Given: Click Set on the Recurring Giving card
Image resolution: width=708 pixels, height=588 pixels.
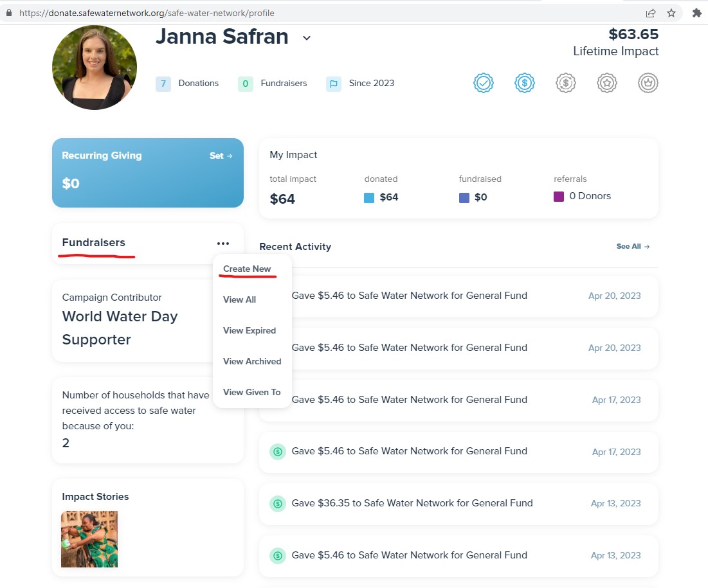Looking at the screenshot, I should pos(221,156).
